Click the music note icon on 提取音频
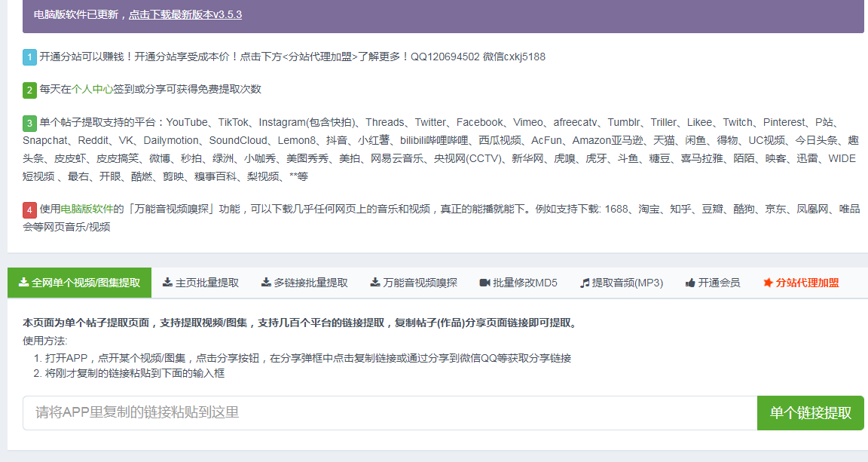This screenshot has width=868, height=462. (585, 283)
